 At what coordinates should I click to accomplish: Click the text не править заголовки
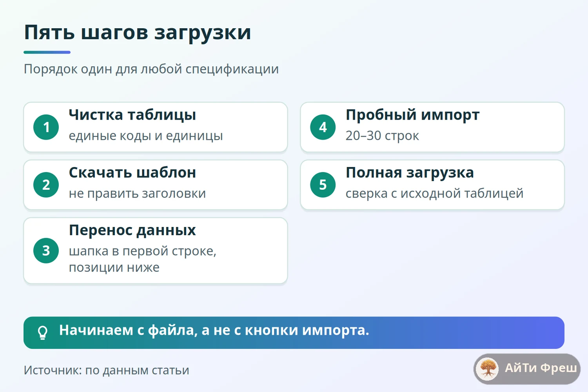tap(137, 193)
